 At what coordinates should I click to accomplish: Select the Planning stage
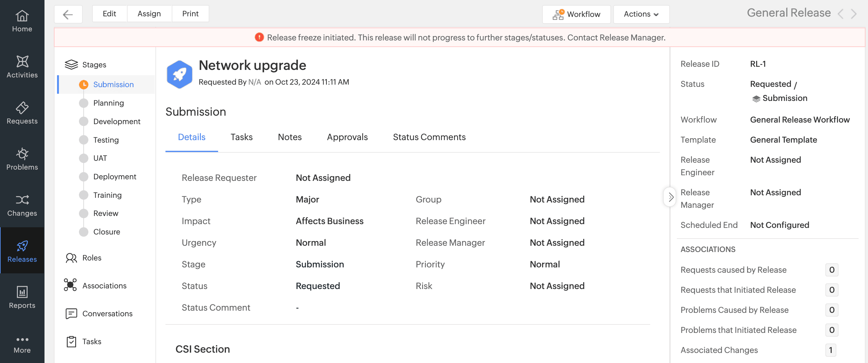point(108,103)
